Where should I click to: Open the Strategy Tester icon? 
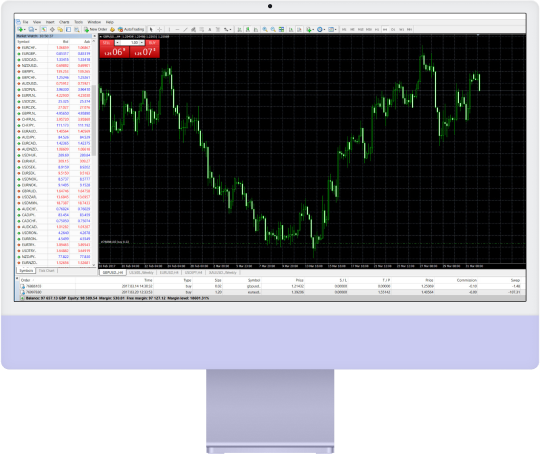pyautogui.click(x=77, y=30)
